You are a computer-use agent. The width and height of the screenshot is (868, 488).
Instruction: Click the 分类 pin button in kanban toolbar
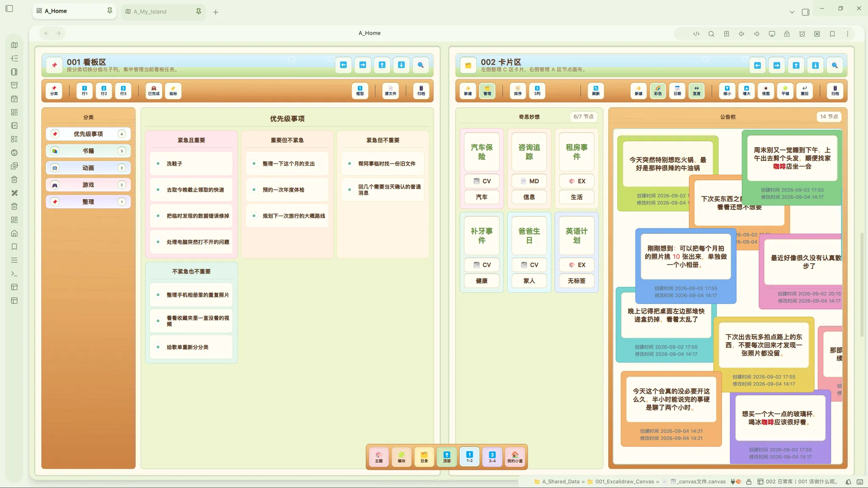click(54, 91)
